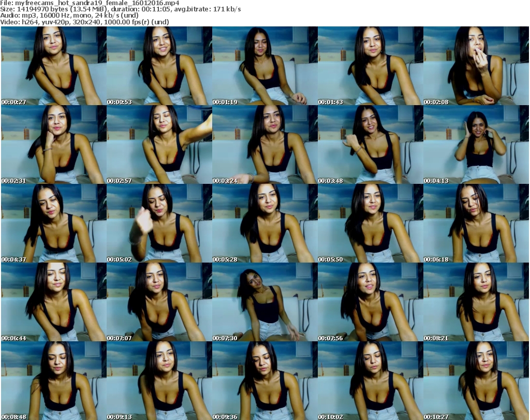Choose the frame at 00:03:24
The width and height of the screenshot is (530, 420).
pos(265,144)
